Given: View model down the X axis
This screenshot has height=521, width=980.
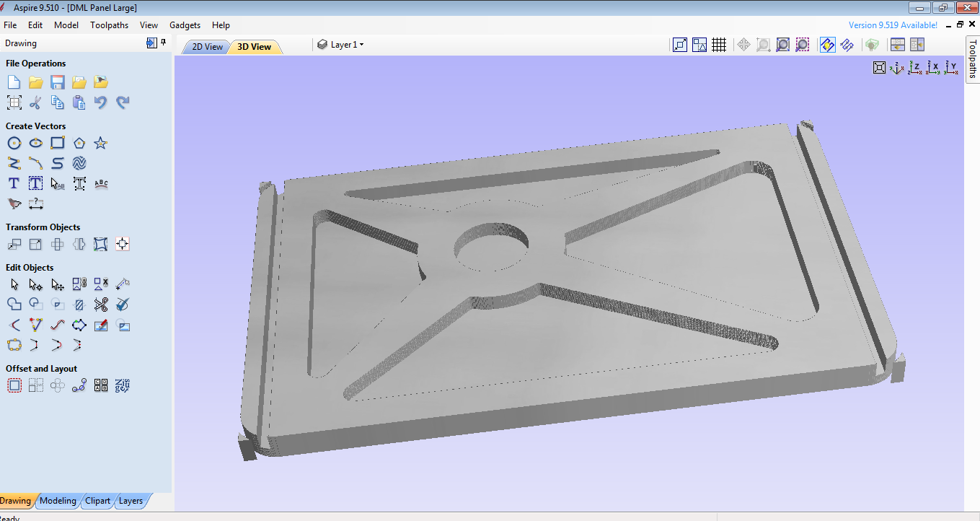Looking at the screenshot, I should [x=934, y=68].
